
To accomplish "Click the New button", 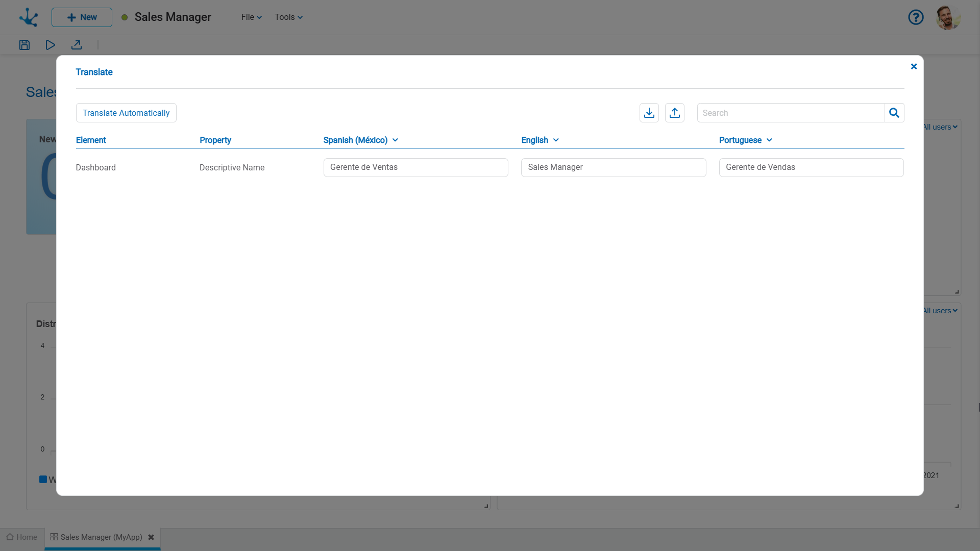I will coord(82,17).
